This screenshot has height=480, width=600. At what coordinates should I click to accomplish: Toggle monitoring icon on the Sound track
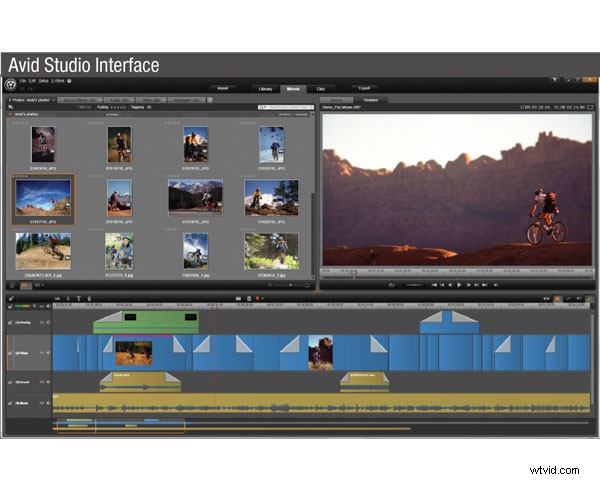(42, 382)
